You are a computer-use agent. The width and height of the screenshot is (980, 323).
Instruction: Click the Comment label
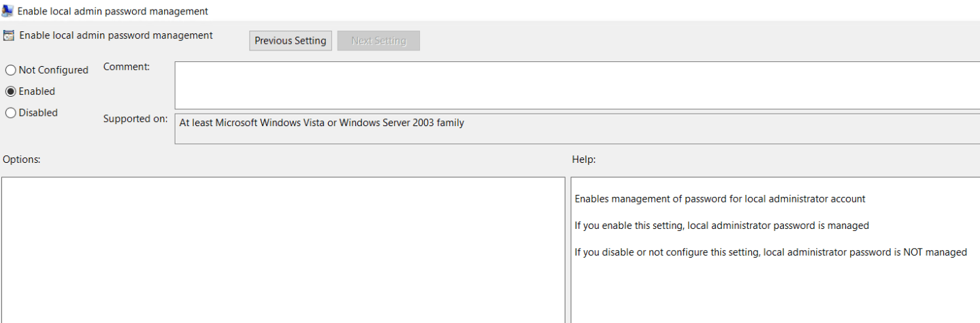point(126,67)
